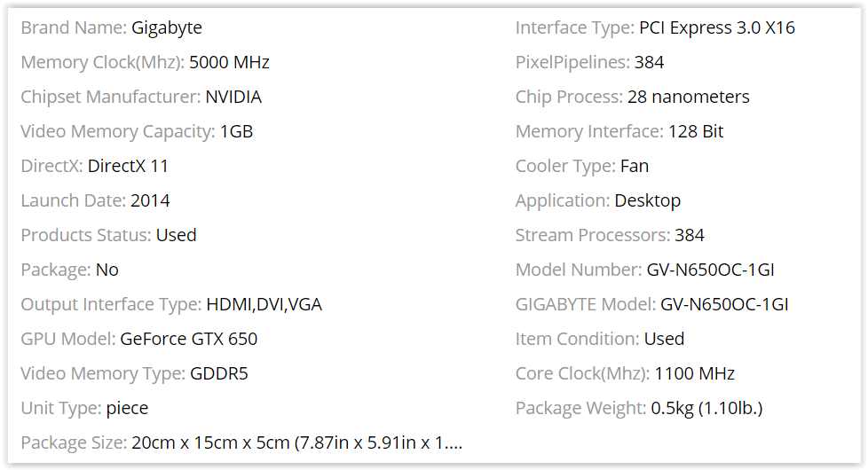Click the Model Number GV-N650OC-1GI text
Viewport: 868px width, 470px height.
click(x=710, y=270)
